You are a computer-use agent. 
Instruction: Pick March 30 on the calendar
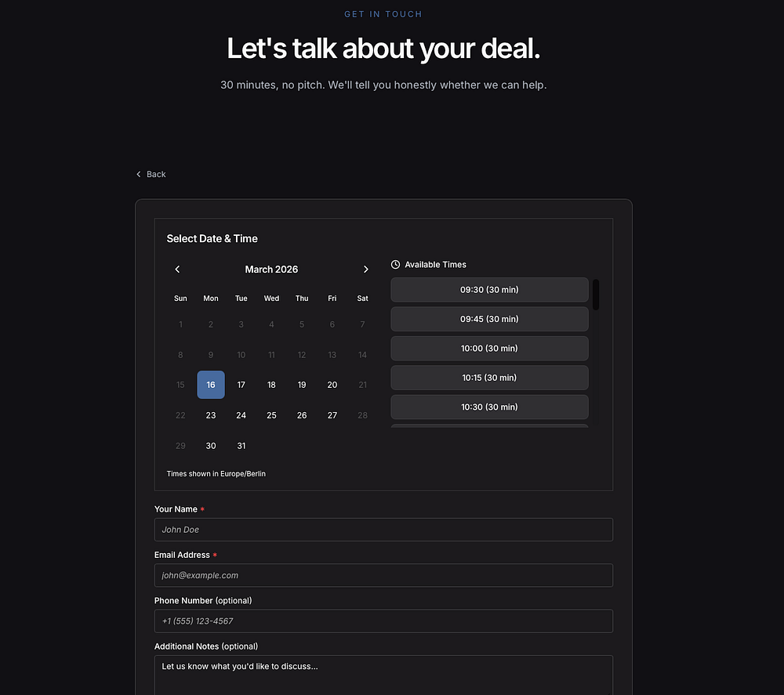[x=211, y=446]
